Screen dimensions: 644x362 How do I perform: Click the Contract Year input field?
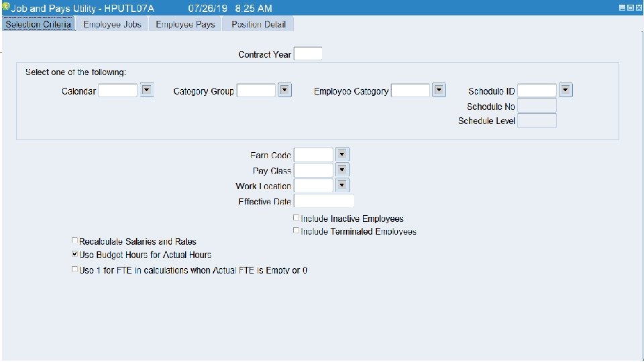pos(308,54)
